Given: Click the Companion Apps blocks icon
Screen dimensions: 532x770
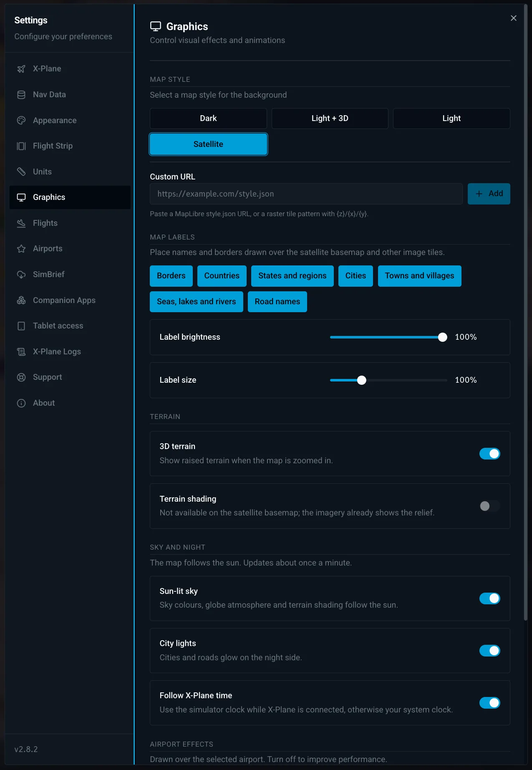Looking at the screenshot, I should point(21,300).
